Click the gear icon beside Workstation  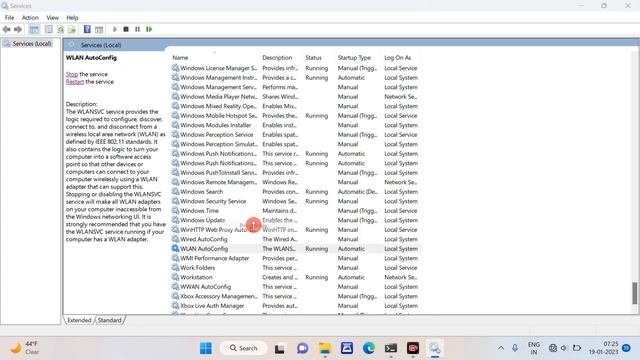point(175,277)
